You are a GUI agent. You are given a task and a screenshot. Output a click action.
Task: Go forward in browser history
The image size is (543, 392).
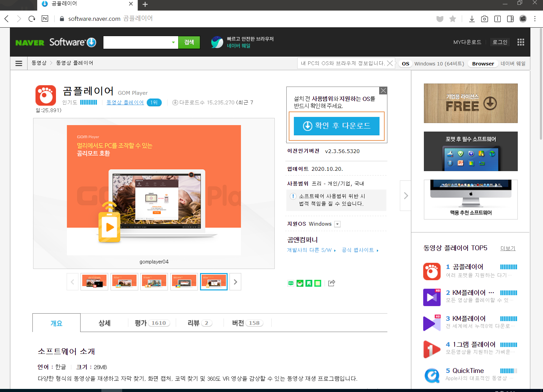[x=19, y=19]
